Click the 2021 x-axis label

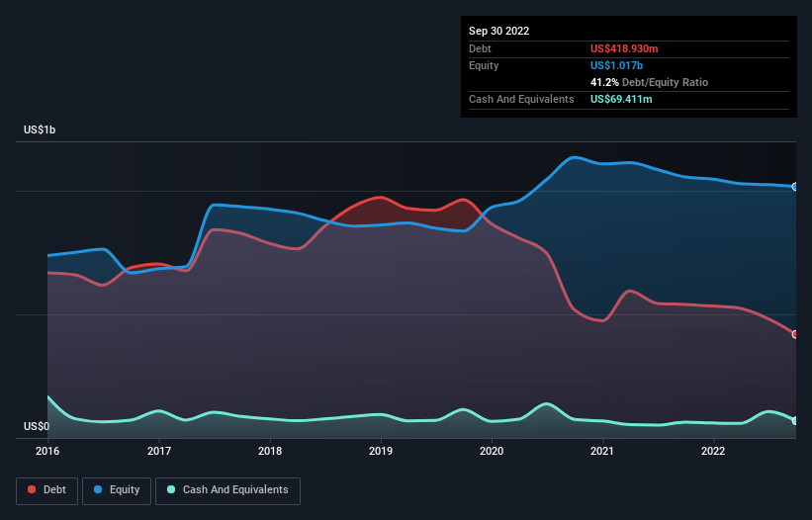point(602,451)
